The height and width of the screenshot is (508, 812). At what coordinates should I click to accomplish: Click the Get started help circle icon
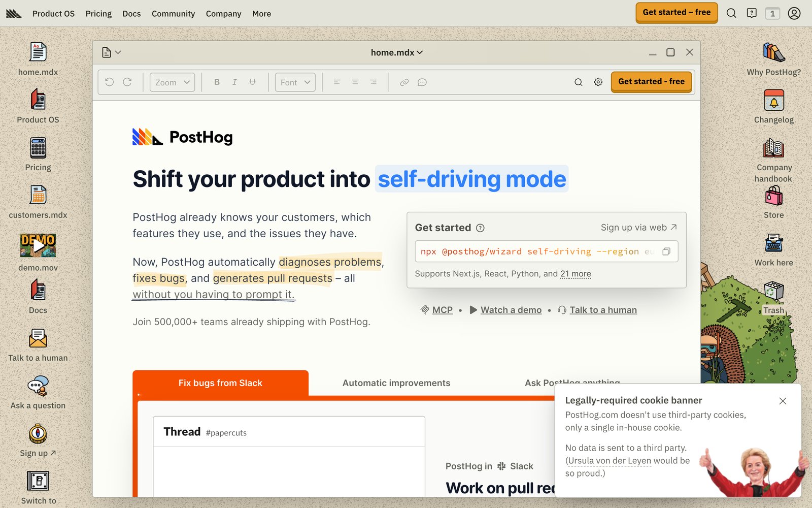pyautogui.click(x=480, y=228)
